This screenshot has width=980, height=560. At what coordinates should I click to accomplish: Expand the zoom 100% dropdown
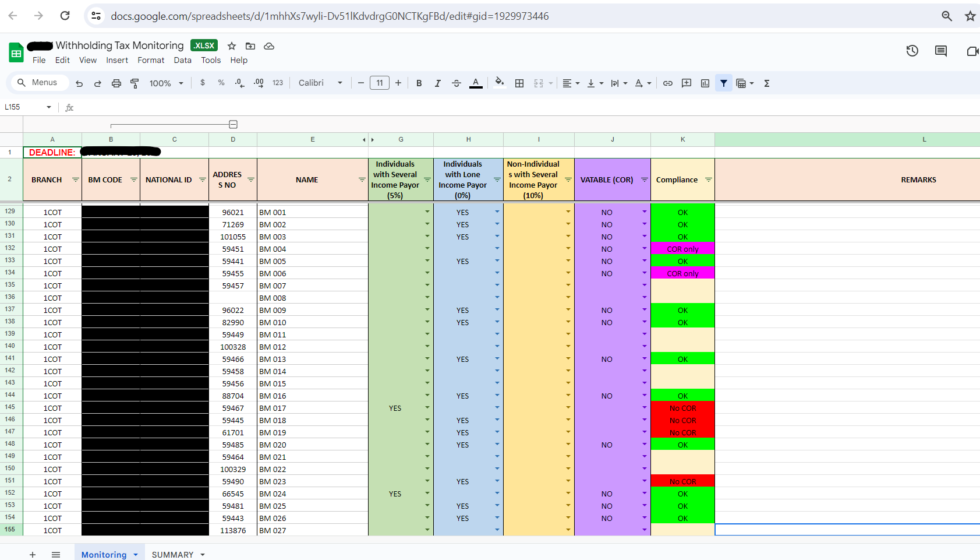(x=166, y=83)
